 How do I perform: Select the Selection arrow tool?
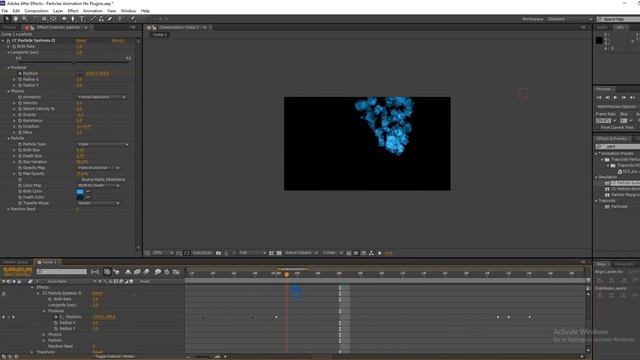click(7, 19)
